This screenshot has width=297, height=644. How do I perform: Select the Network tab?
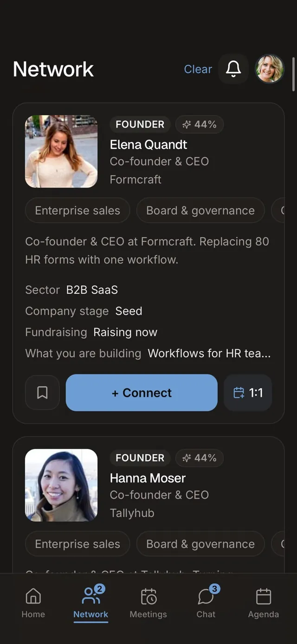[x=91, y=603]
